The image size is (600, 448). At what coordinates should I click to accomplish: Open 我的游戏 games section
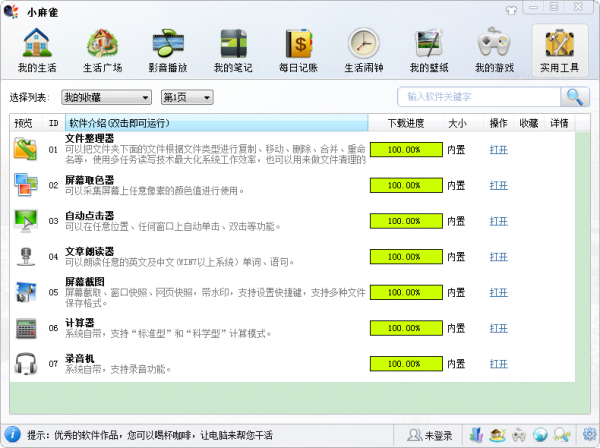pyautogui.click(x=494, y=51)
